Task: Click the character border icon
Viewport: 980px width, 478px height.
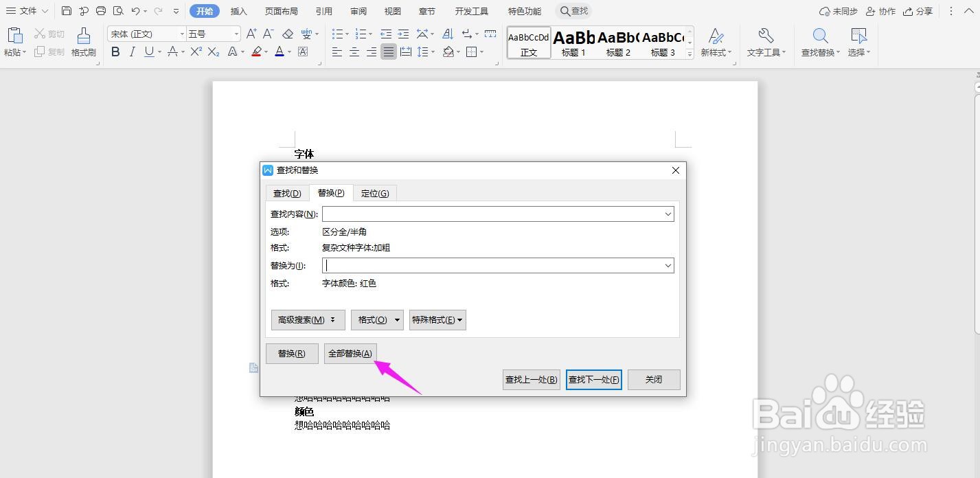Action: pyautogui.click(x=303, y=52)
